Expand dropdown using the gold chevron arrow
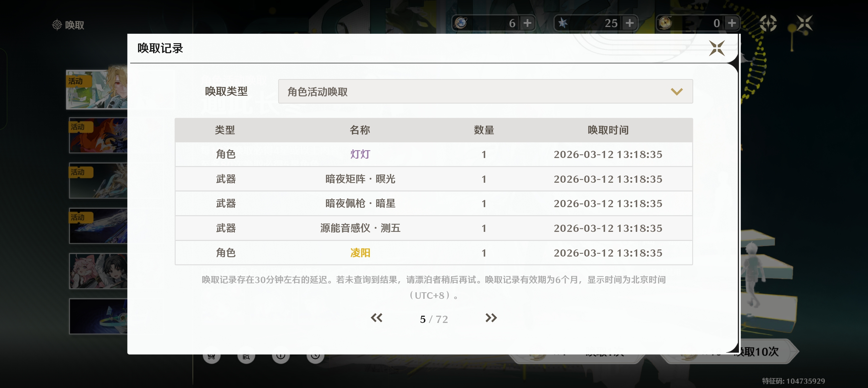Screen dimensions: 868x388 pos(676,92)
